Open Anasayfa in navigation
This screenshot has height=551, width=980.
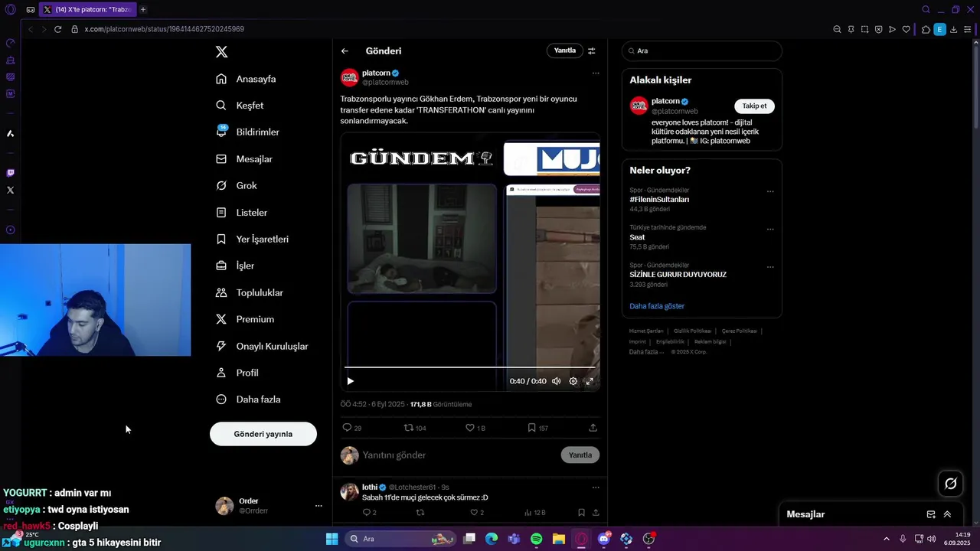click(246, 79)
